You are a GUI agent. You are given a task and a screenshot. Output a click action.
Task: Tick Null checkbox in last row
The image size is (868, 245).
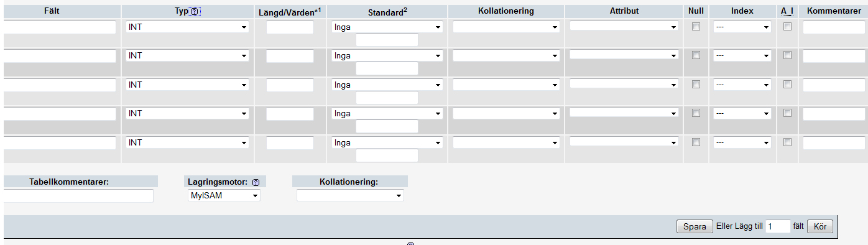coord(696,142)
